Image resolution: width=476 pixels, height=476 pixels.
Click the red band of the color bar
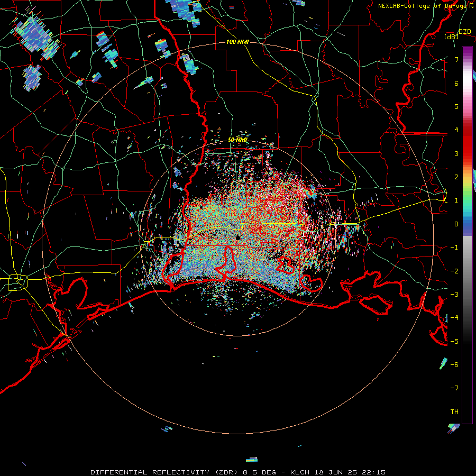[467, 143]
